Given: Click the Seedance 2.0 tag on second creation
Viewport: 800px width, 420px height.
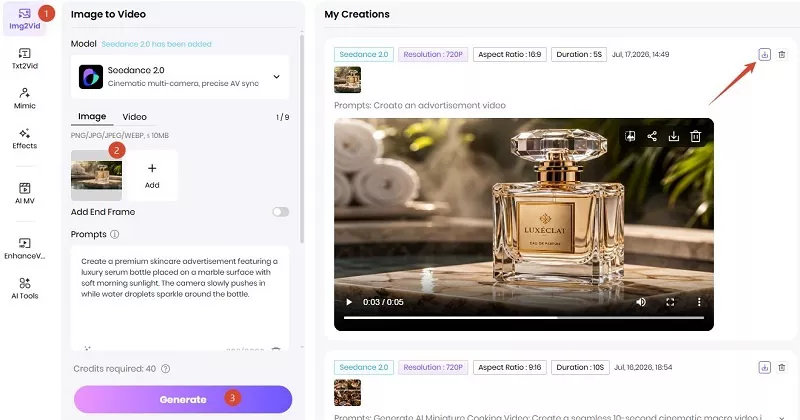Looking at the screenshot, I should pyautogui.click(x=364, y=367).
